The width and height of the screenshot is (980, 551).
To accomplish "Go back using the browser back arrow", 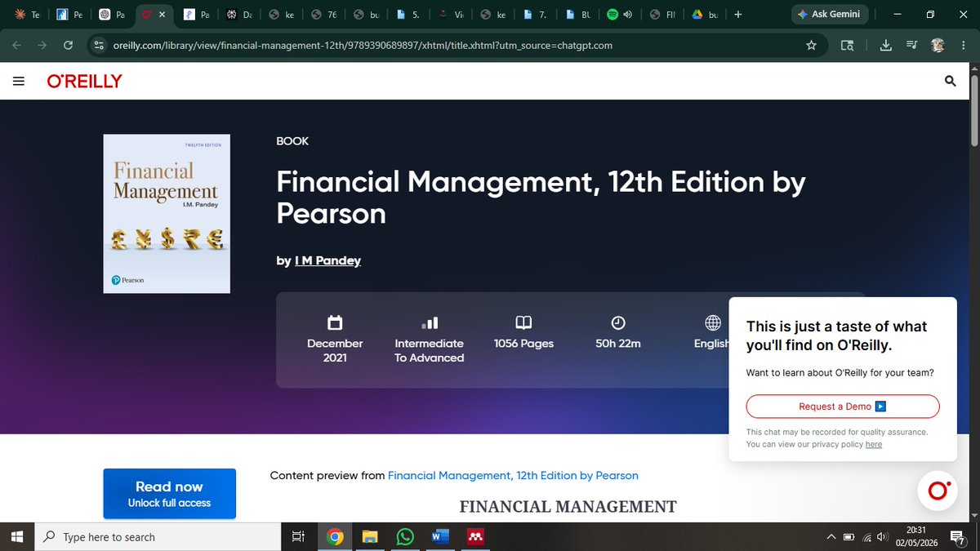I will point(18,46).
